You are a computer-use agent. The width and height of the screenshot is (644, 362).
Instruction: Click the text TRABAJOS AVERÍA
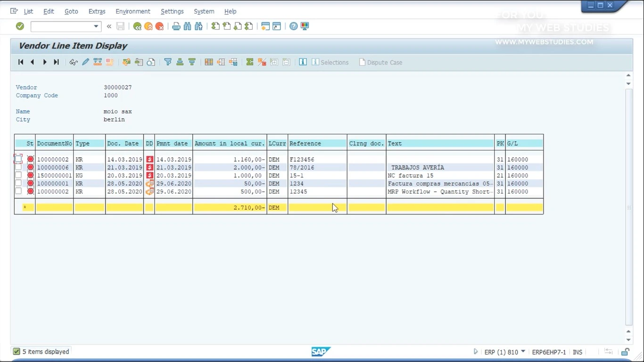point(418,167)
